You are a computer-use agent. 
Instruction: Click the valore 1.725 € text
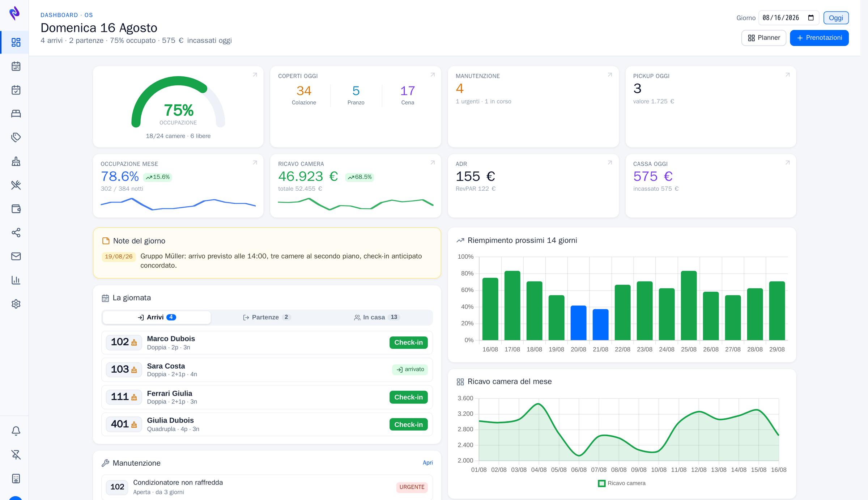pyautogui.click(x=654, y=101)
